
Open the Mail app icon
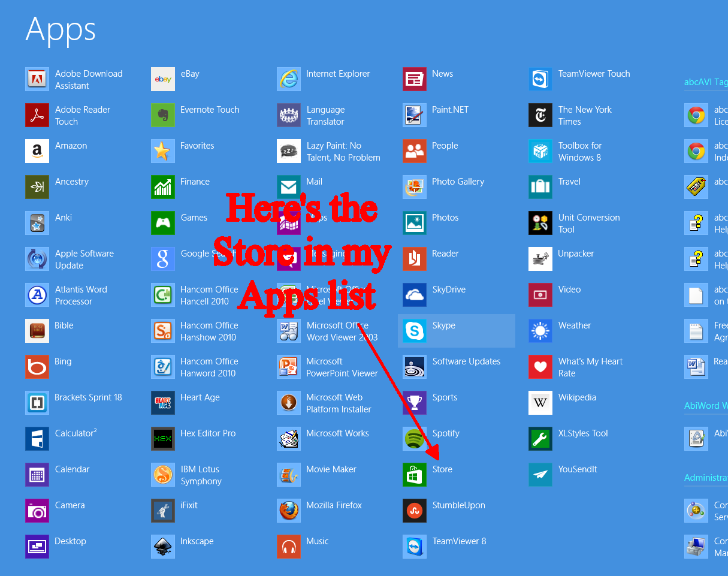pos(289,187)
